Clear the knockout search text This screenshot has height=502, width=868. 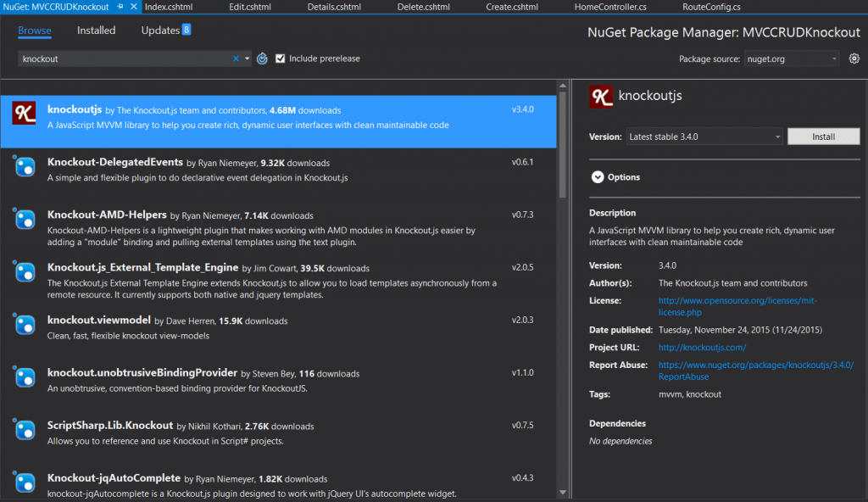pos(236,59)
